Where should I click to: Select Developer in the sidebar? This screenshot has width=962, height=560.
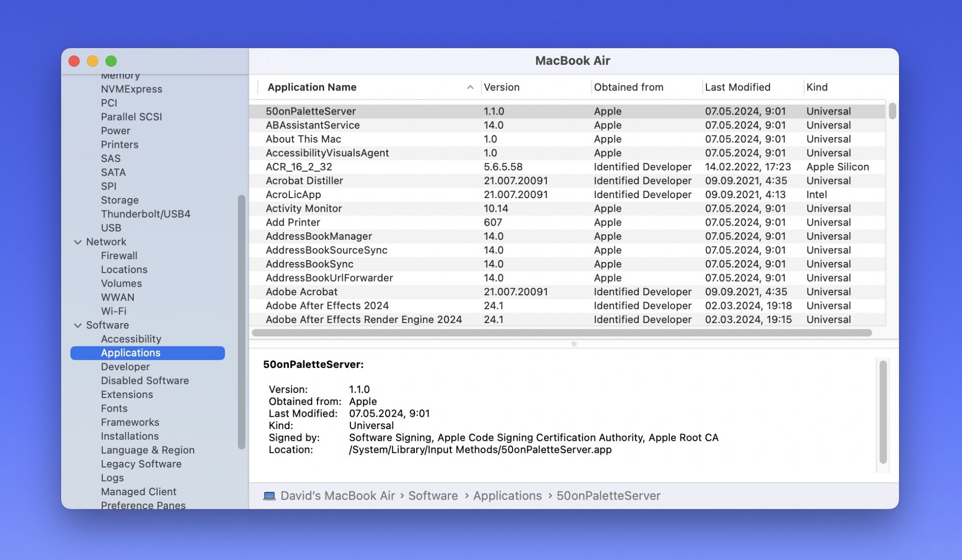(x=125, y=367)
